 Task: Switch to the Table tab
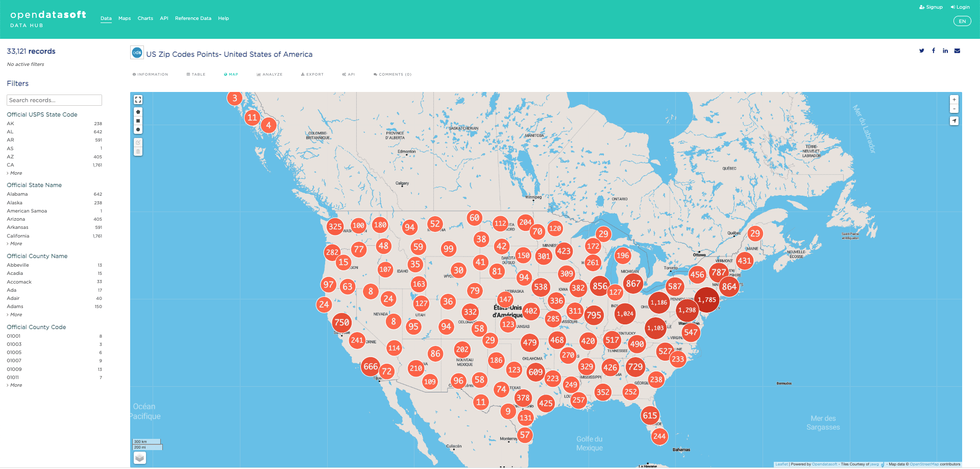(x=196, y=75)
